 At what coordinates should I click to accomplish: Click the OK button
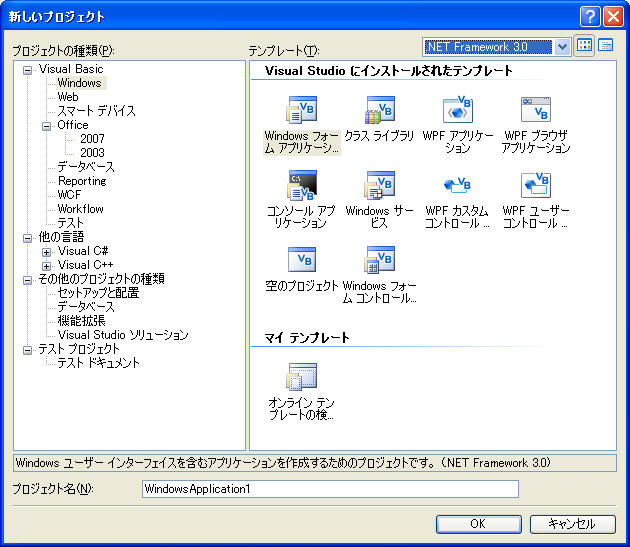click(x=479, y=524)
